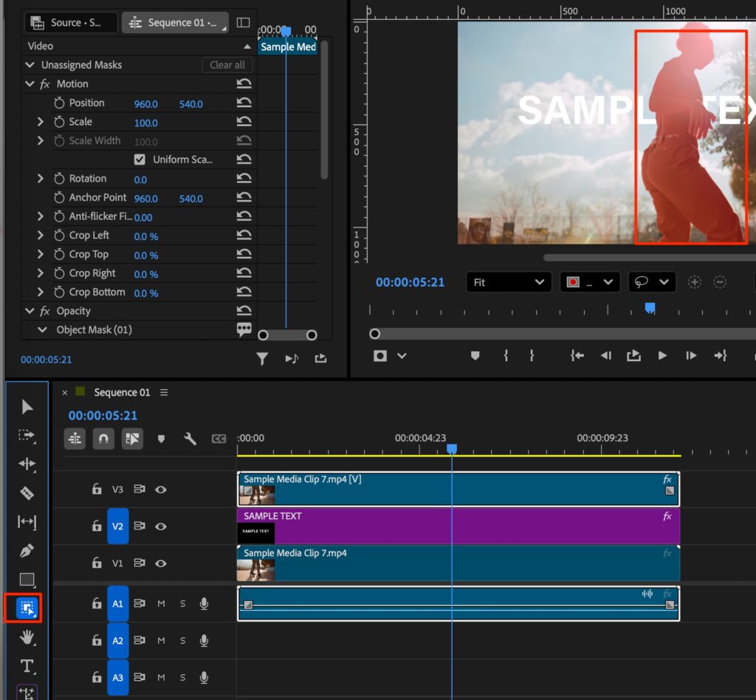The image size is (756, 700).
Task: Select the Type tool
Action: [x=27, y=666]
